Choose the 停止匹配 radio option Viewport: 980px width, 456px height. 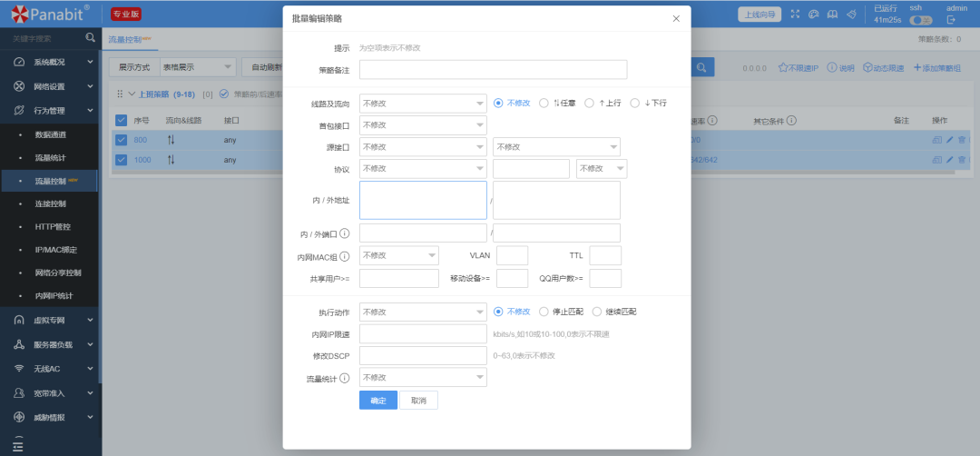544,312
